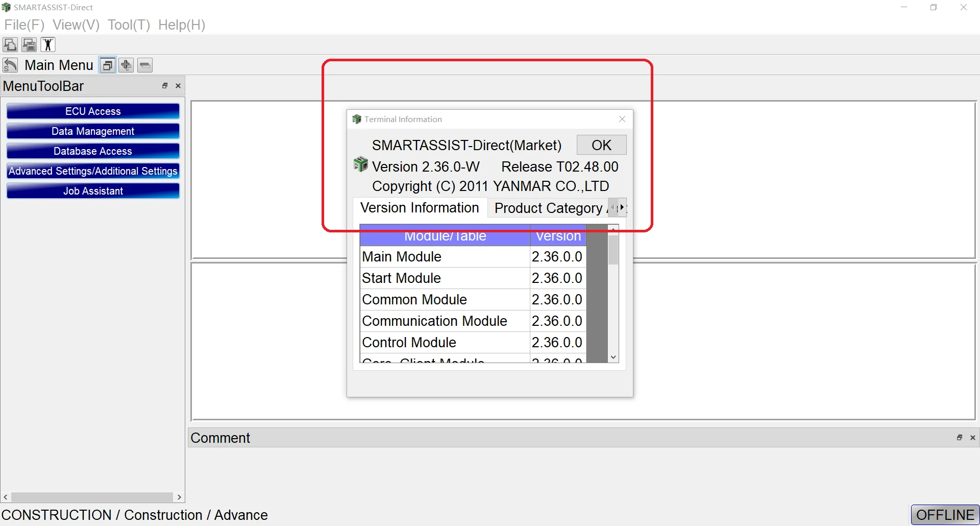This screenshot has height=526, width=980.
Task: Close the SMARTASSIST-Direct main window
Action: click(964, 7)
